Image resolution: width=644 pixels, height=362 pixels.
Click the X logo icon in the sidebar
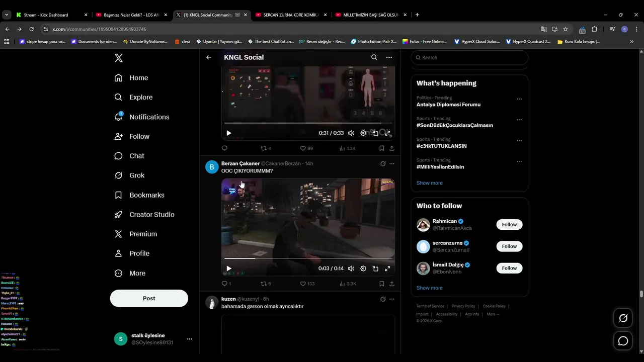[x=119, y=58]
